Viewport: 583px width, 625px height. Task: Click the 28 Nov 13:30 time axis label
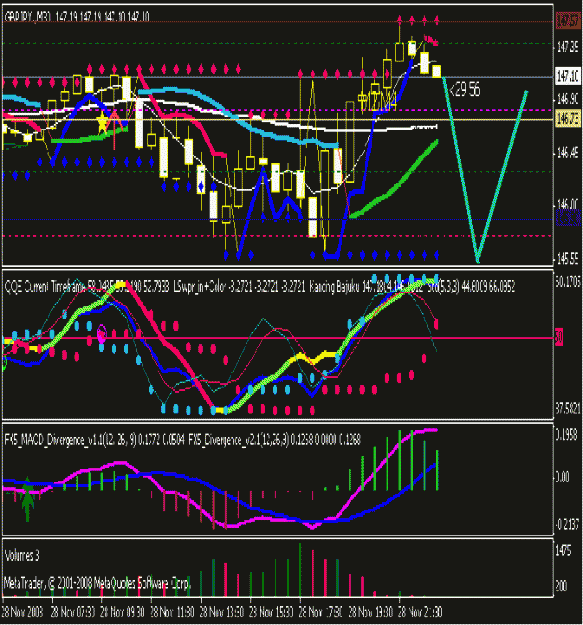(222, 612)
